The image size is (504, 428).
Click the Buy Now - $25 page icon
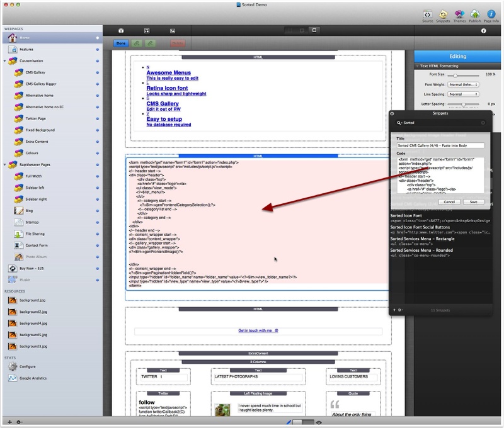point(13,268)
